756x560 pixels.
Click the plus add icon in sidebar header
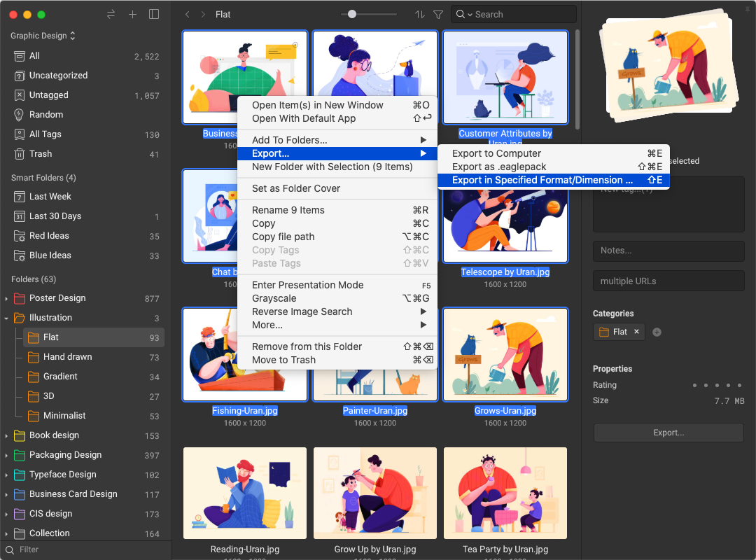click(132, 15)
